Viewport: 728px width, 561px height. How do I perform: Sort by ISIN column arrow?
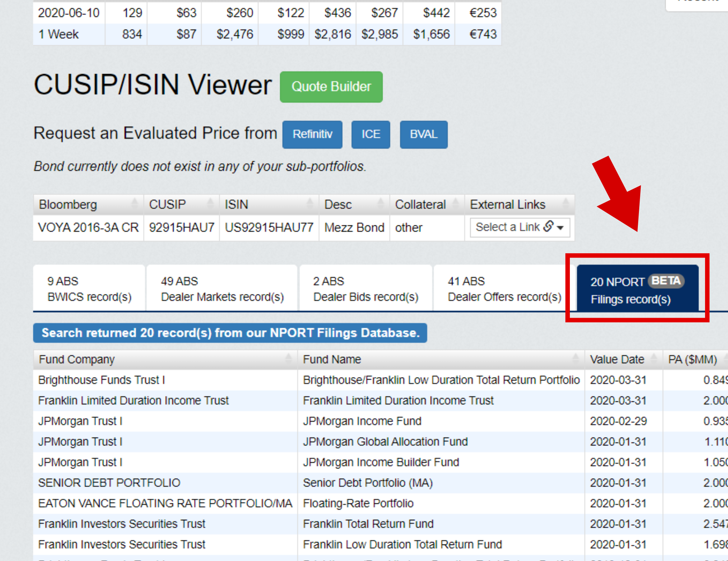coord(310,204)
